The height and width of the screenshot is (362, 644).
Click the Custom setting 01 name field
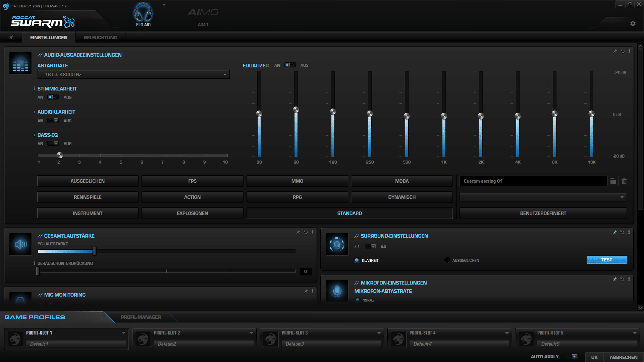533,181
